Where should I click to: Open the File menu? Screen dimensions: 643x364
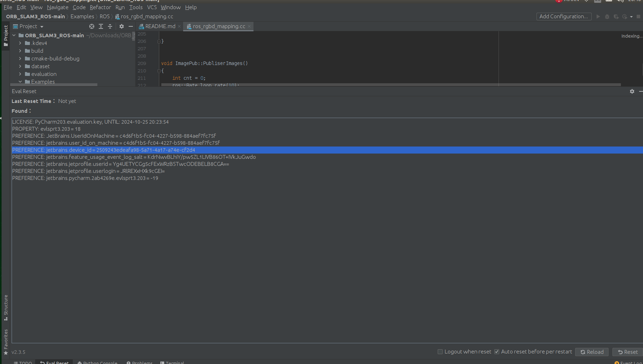click(8, 7)
